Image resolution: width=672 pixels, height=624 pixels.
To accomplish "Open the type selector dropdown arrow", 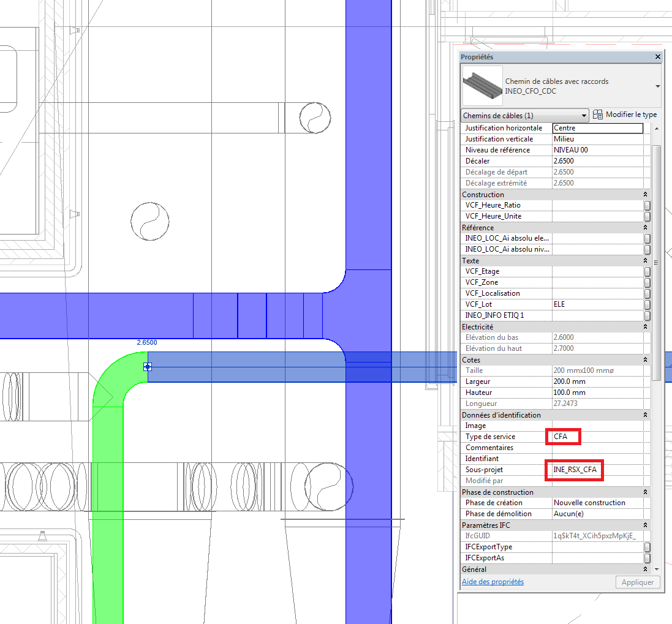I will pyautogui.click(x=658, y=86).
